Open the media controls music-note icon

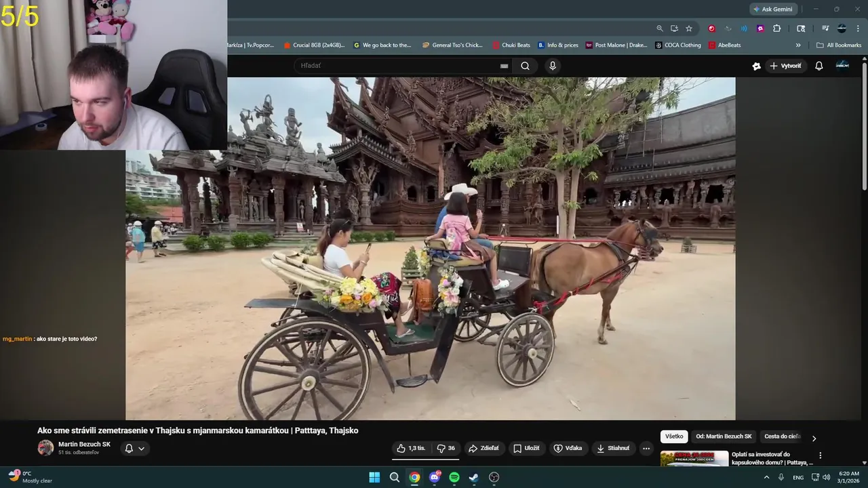(825, 28)
